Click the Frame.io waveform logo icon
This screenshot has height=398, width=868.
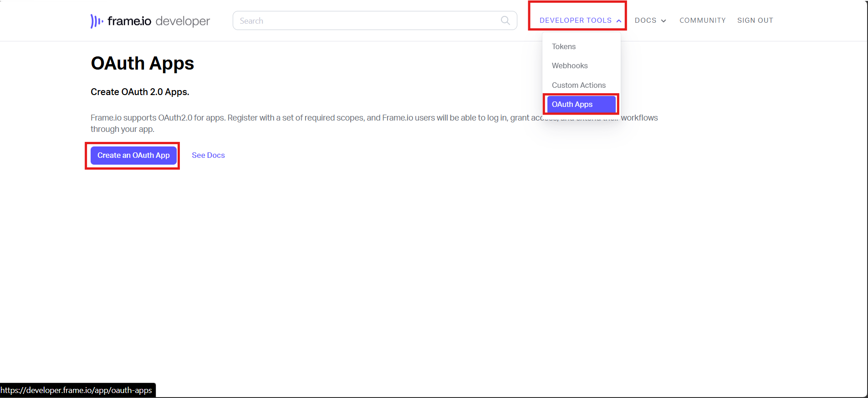(97, 21)
